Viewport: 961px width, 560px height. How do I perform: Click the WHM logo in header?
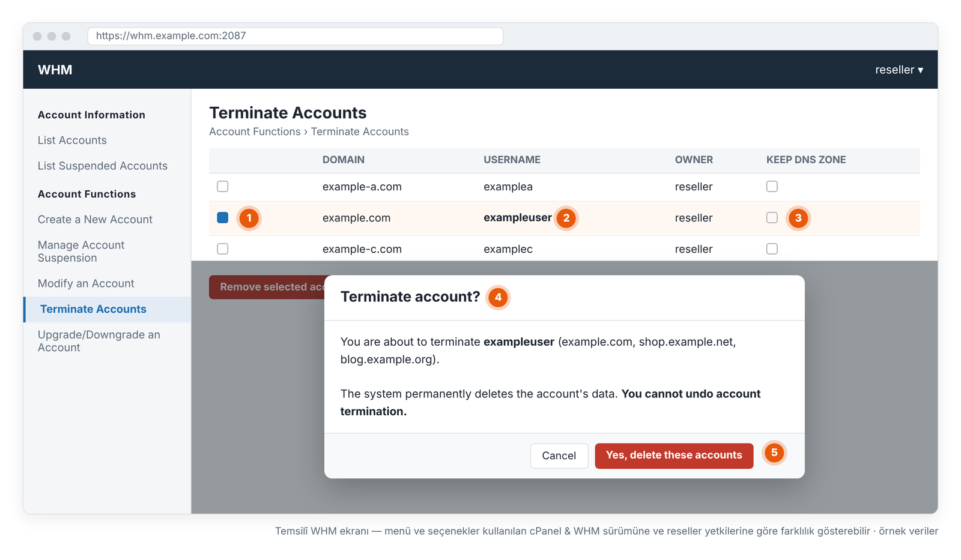pyautogui.click(x=55, y=70)
